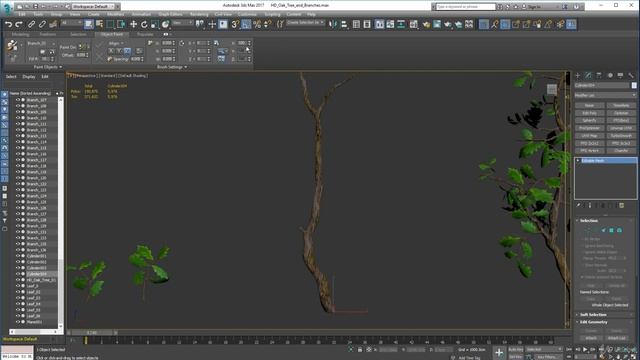The height and width of the screenshot is (360, 640).
Task: Open the Rendering menu
Action: coord(199,14)
